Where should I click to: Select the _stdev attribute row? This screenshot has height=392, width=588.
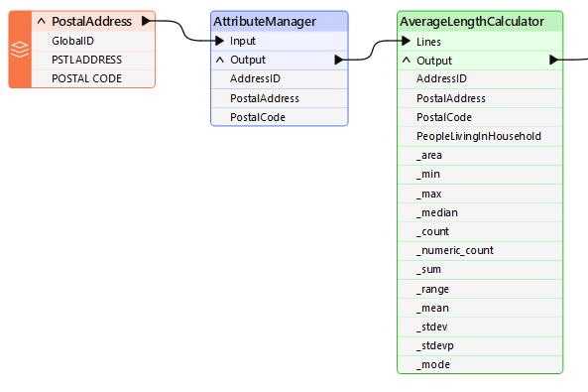pos(480,327)
